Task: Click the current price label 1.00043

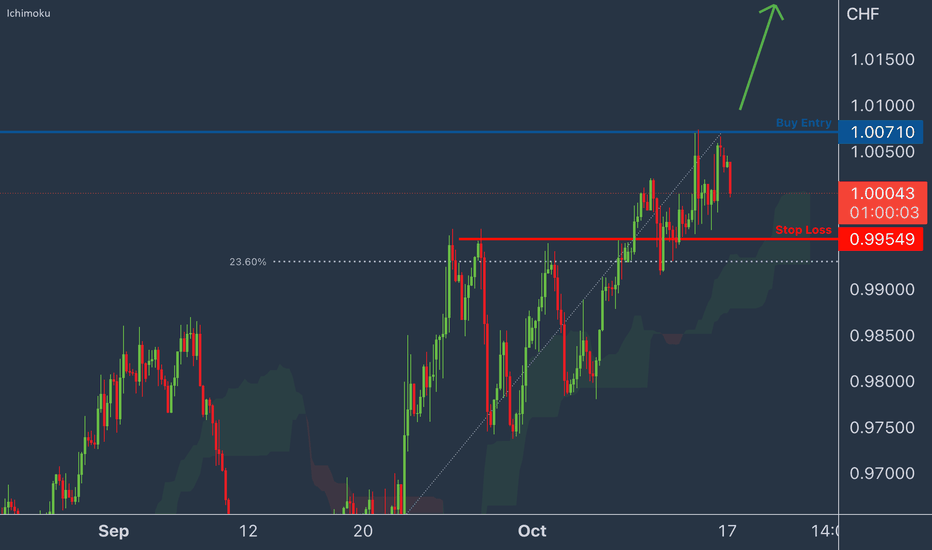Action: click(x=883, y=193)
